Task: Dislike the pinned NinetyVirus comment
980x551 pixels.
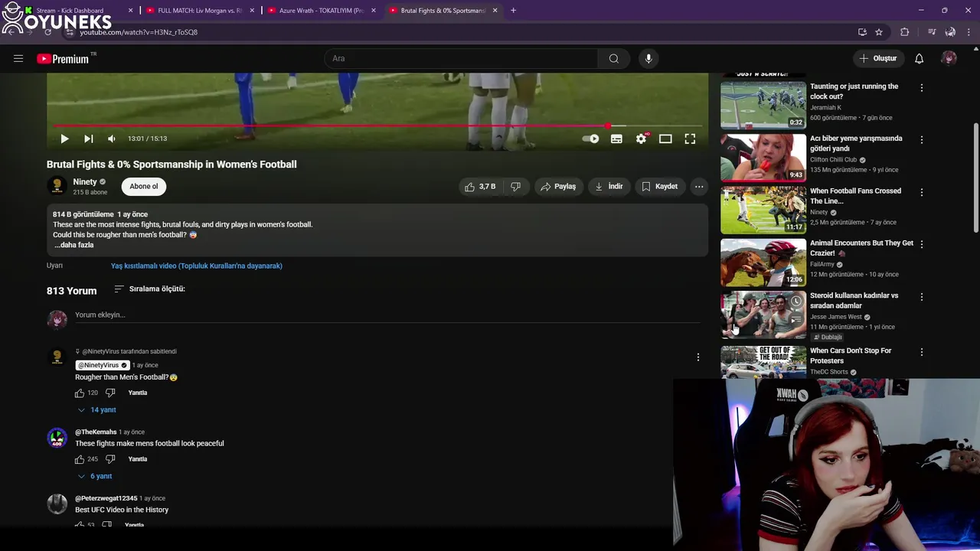Action: pos(110,393)
